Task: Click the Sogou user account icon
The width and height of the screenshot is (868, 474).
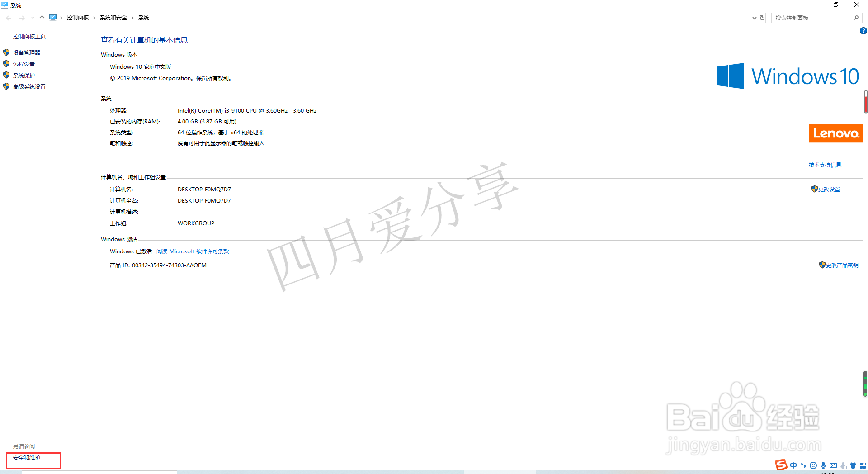Action: (844, 465)
